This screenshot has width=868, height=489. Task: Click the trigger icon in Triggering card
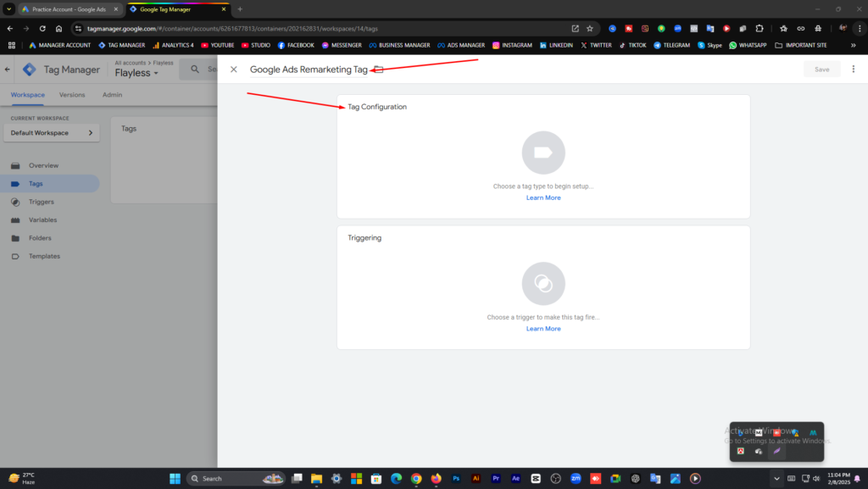coord(543,283)
